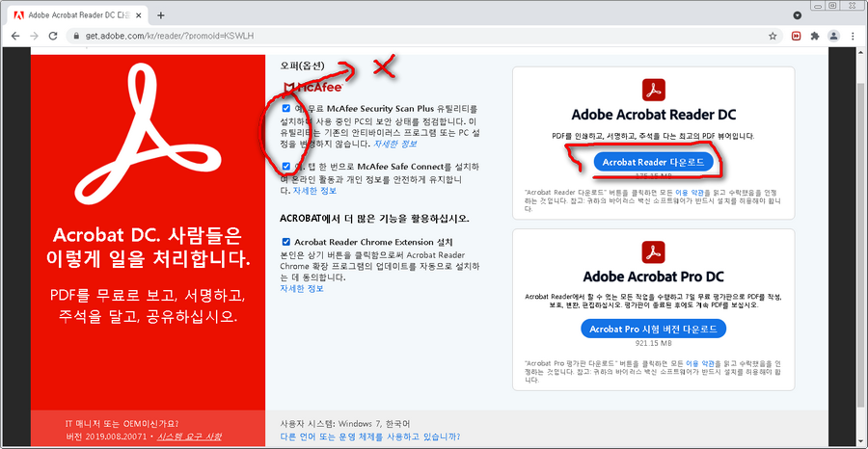868x449 pixels.
Task: Select the Adobe Acrobat Reader DC tab
Action: [77, 14]
